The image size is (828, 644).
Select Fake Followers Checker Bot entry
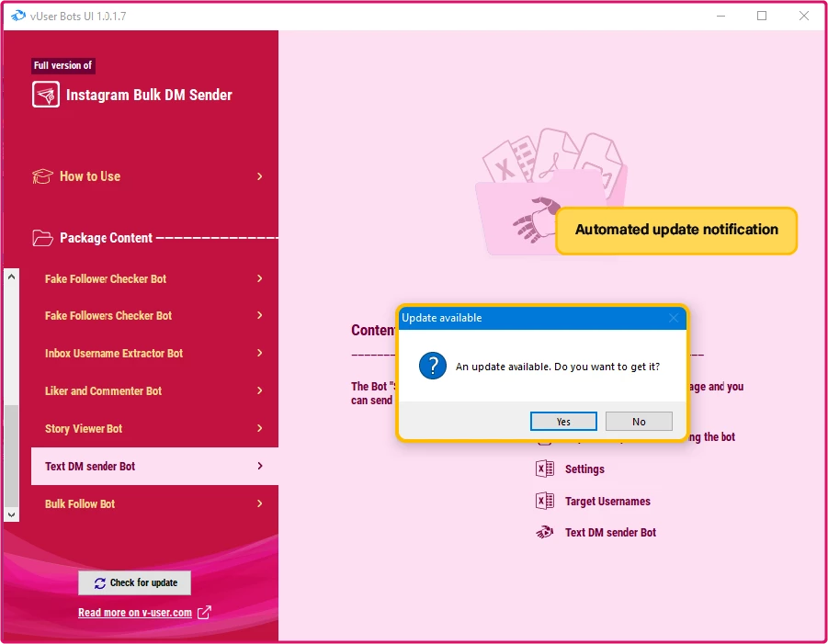tap(154, 316)
